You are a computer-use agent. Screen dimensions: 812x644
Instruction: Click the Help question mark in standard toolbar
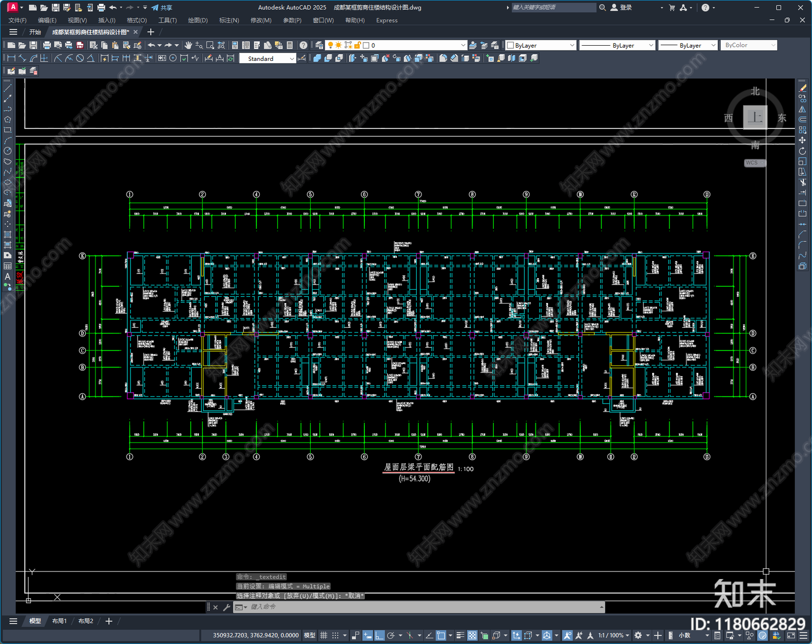(x=303, y=45)
